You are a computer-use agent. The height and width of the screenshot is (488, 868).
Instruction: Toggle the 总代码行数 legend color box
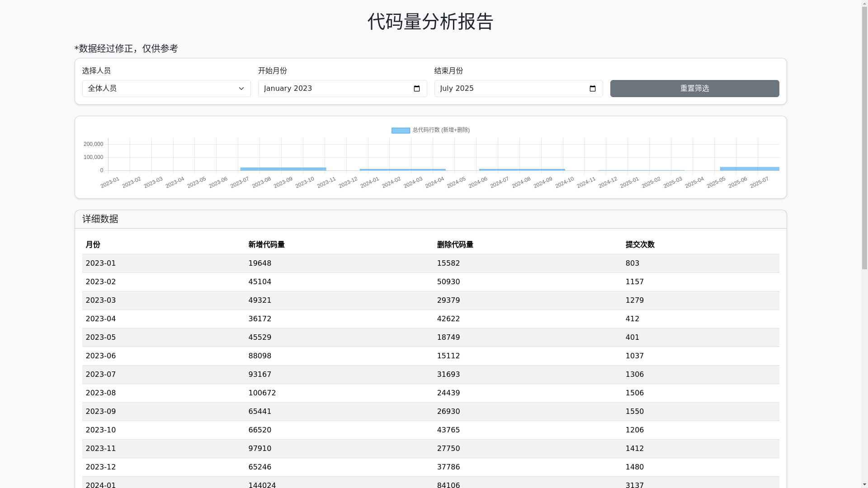tap(401, 130)
